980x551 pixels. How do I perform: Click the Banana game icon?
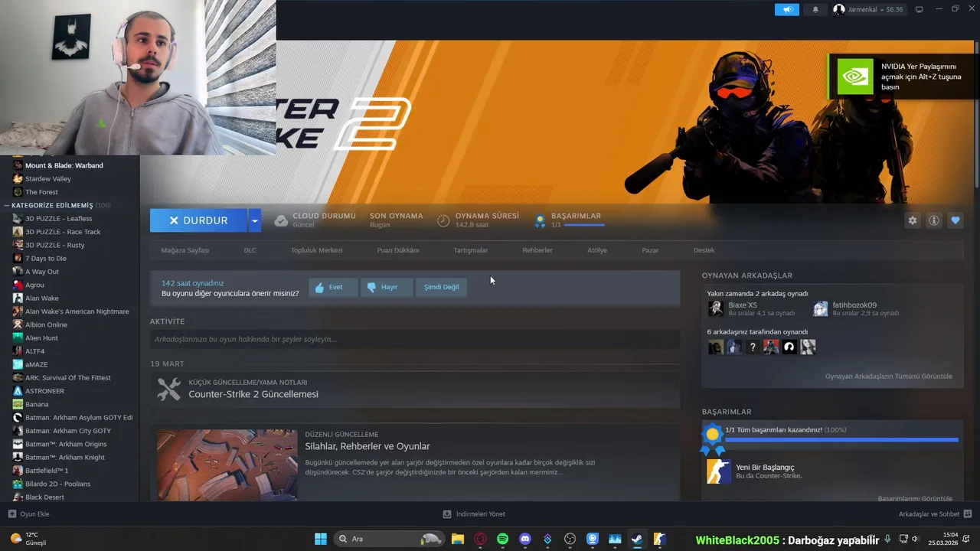pyautogui.click(x=18, y=404)
